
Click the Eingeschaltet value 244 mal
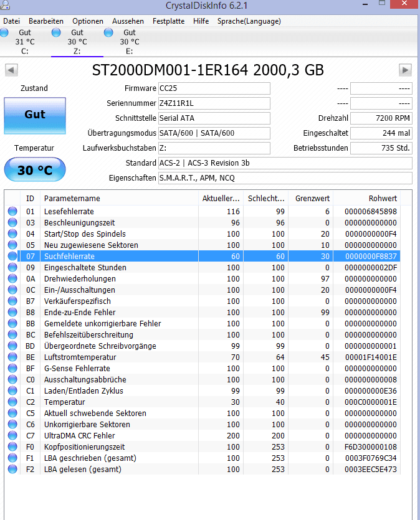[x=381, y=133]
